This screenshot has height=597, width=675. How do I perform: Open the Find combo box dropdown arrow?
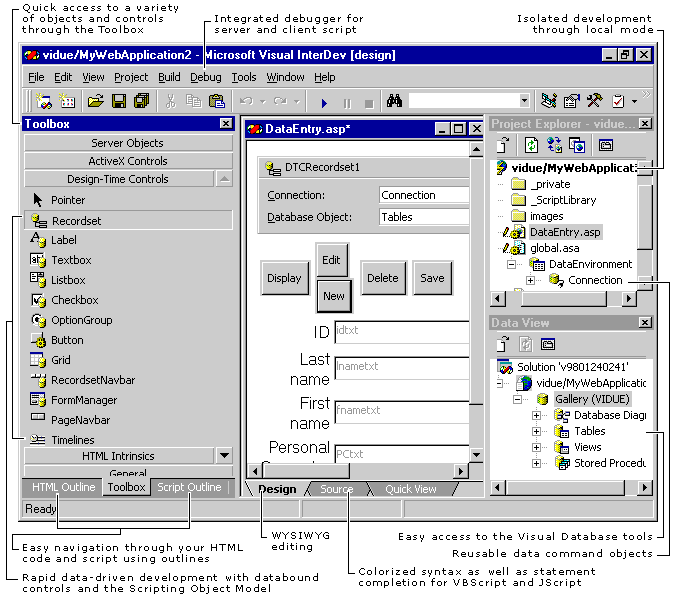[x=524, y=101]
